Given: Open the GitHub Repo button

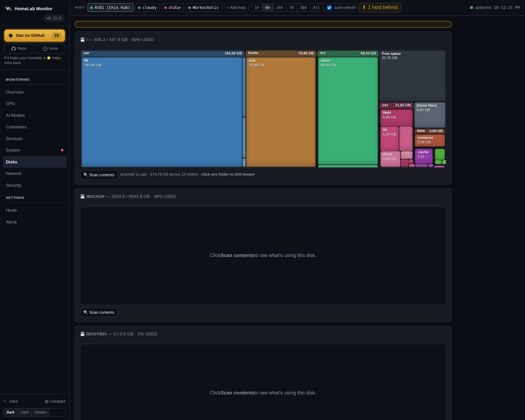Looking at the screenshot, I should (19, 48).
